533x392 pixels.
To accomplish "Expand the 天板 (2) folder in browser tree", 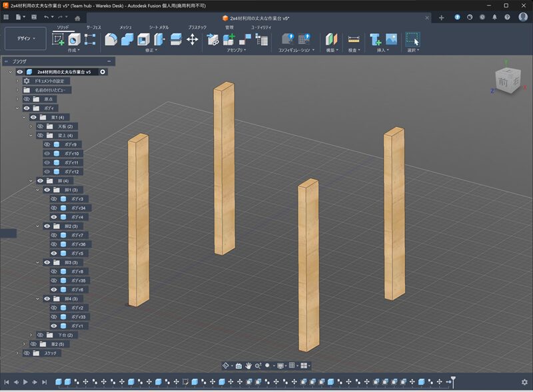I will pyautogui.click(x=31, y=126).
